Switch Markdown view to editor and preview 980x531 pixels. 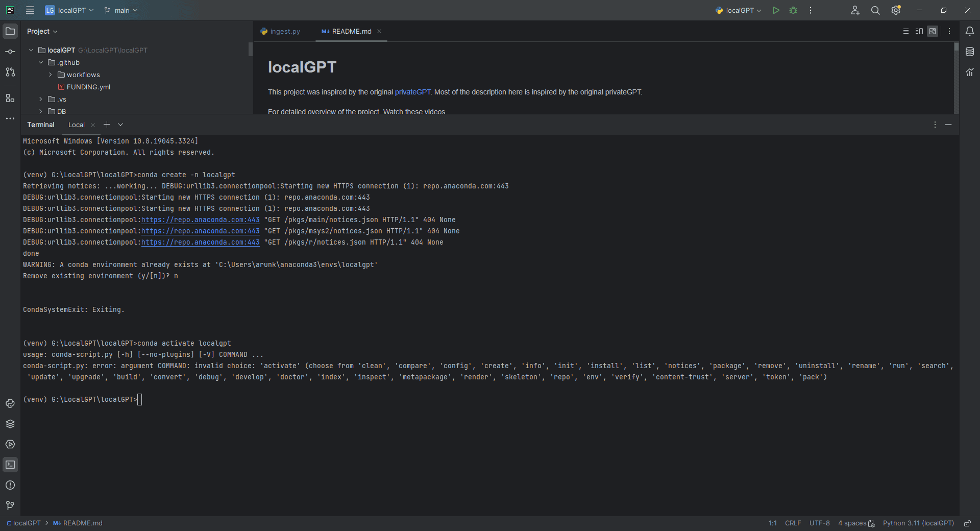(x=919, y=31)
